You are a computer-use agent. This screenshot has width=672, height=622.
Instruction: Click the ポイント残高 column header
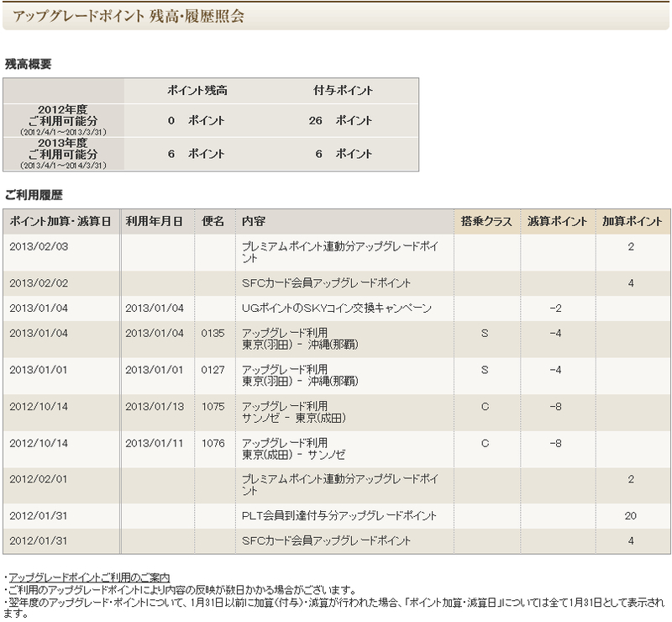click(197, 91)
